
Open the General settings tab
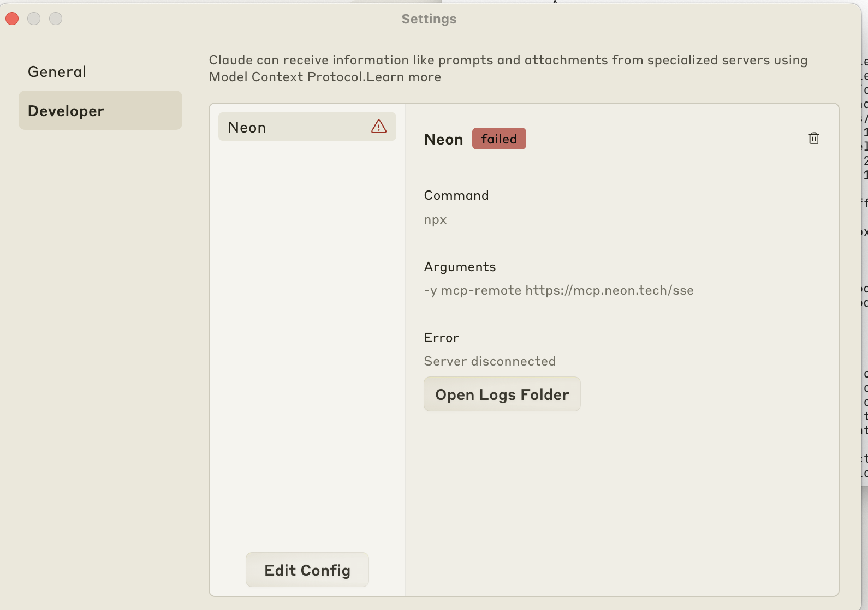pos(100,71)
